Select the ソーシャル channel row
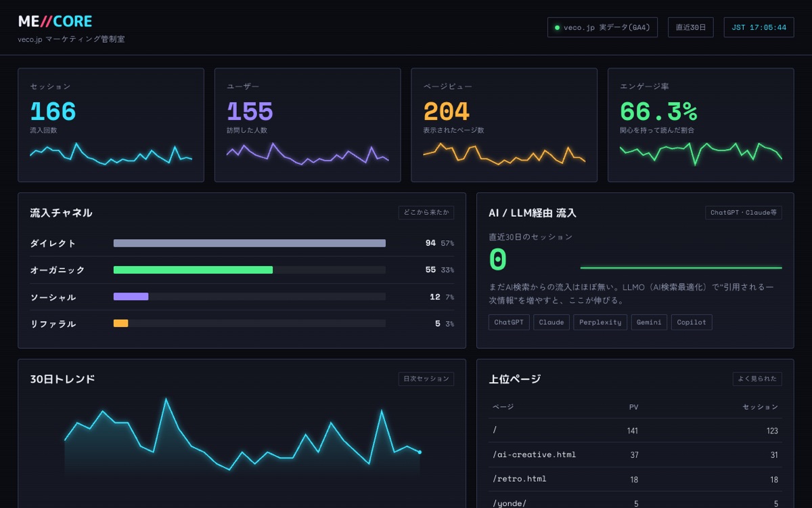The width and height of the screenshot is (812, 508). coord(242,297)
